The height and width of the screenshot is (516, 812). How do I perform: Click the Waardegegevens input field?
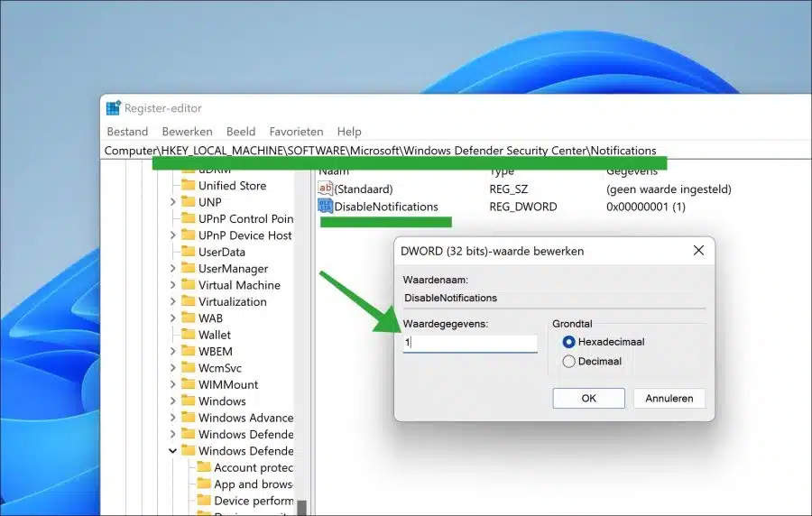470,343
